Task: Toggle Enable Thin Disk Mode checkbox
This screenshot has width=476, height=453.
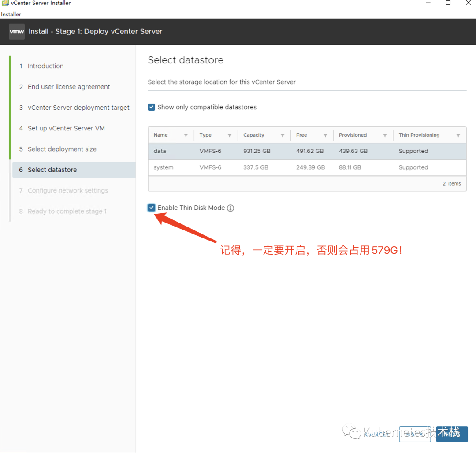Action: pyautogui.click(x=152, y=208)
